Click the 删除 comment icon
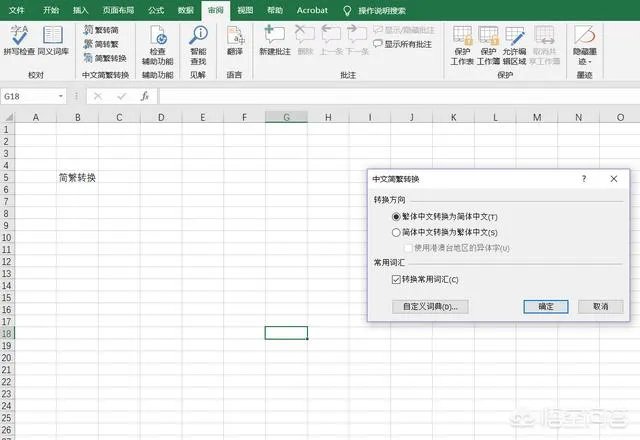640x440 pixels. click(x=305, y=40)
